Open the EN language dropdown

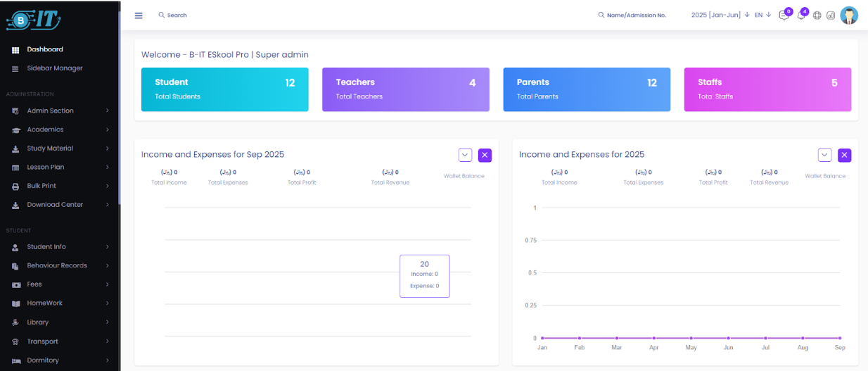[762, 15]
